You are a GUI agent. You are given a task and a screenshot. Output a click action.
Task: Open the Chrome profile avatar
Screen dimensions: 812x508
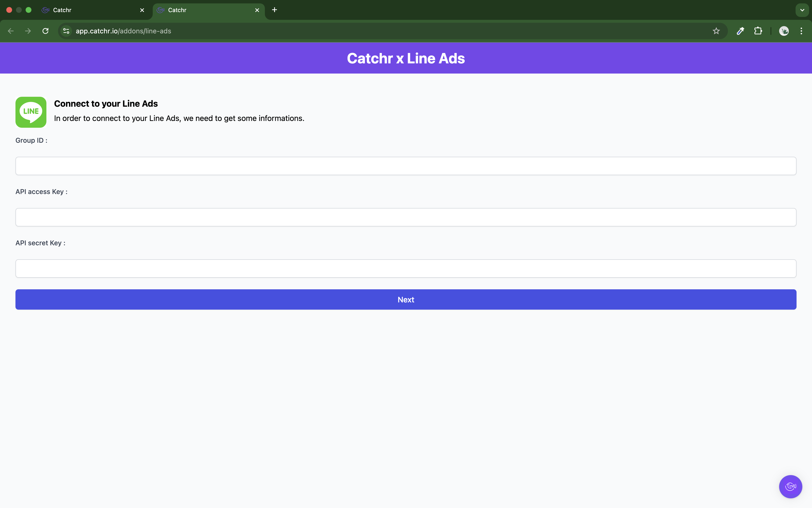[x=784, y=31]
